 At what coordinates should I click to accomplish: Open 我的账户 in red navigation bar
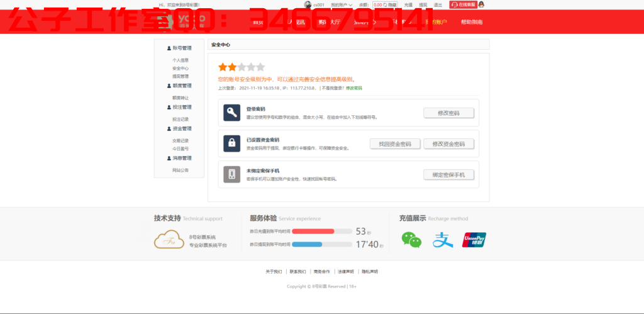(436, 22)
